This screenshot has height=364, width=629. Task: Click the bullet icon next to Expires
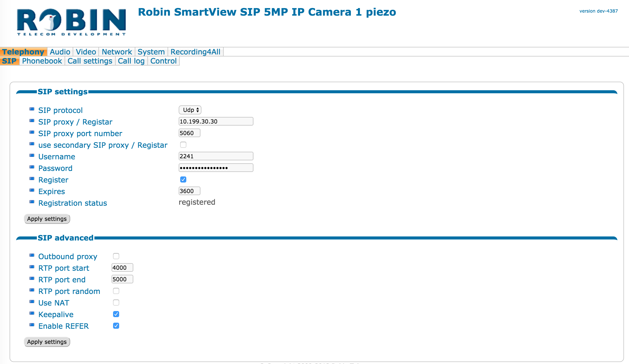(x=32, y=190)
